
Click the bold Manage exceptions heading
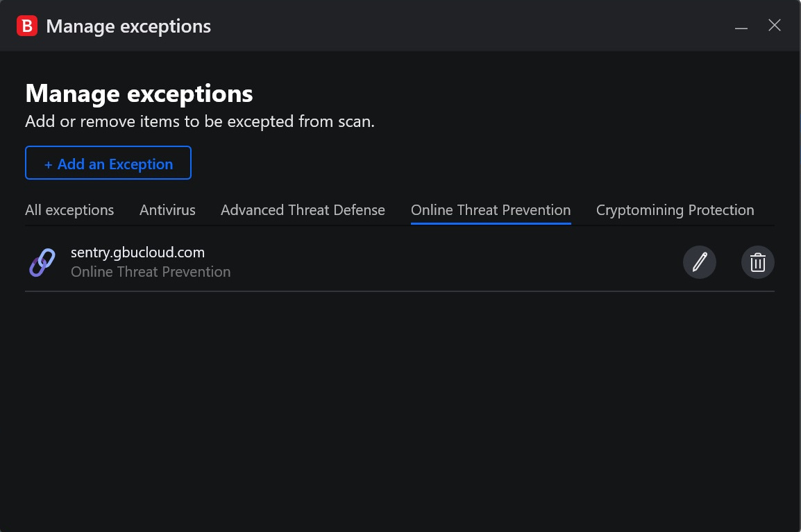[139, 93]
